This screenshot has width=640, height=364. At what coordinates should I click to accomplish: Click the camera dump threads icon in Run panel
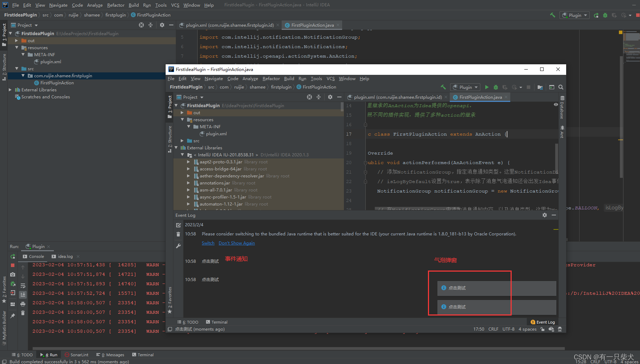click(13, 274)
